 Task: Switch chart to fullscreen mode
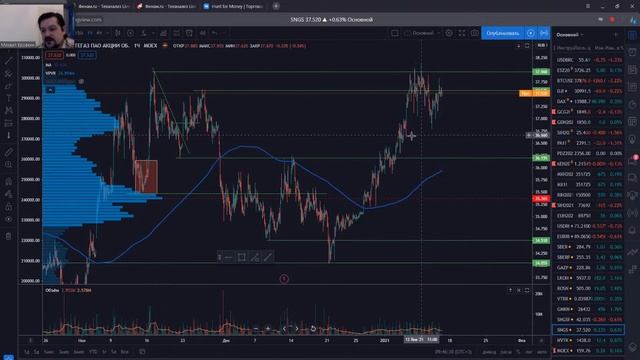click(x=462, y=33)
